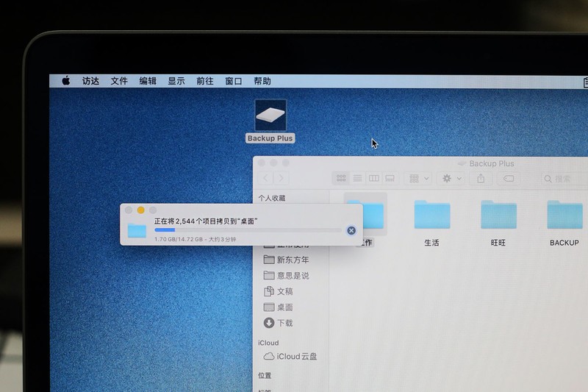
Task: Open the gear action menu
Action: [451, 179]
